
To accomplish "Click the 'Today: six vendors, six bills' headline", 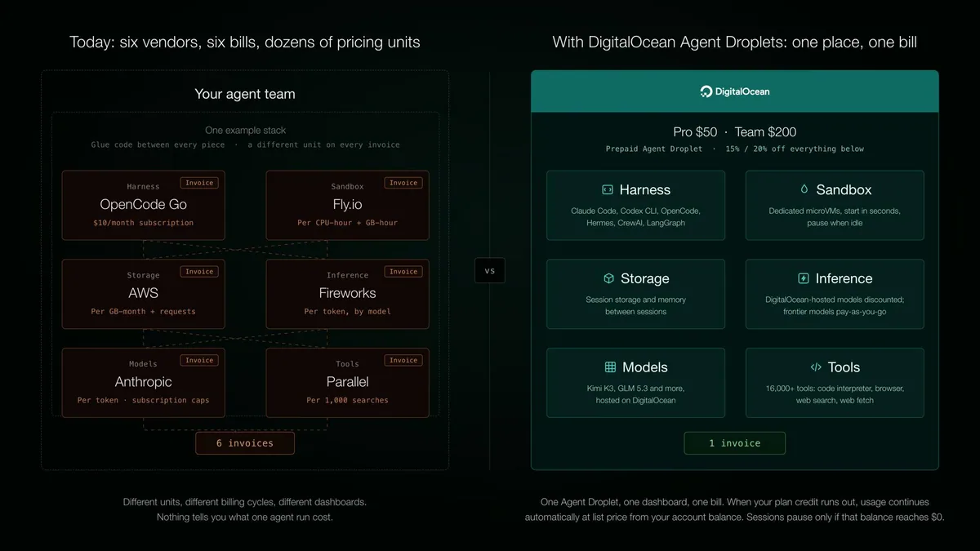I will (x=245, y=42).
